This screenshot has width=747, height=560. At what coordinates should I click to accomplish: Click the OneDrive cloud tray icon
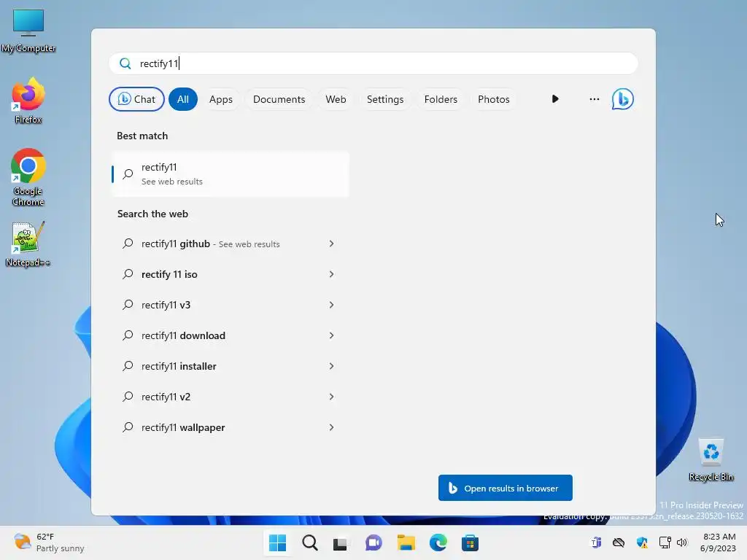[619, 542]
